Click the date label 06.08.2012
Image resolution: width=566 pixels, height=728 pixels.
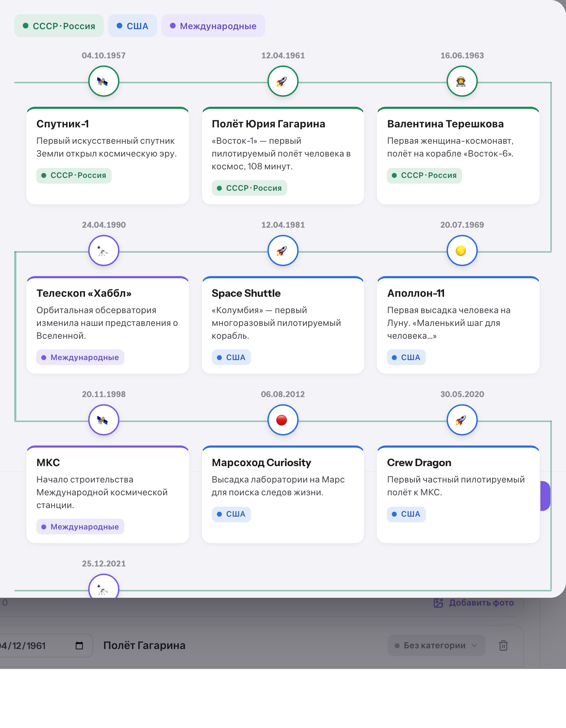click(x=283, y=394)
